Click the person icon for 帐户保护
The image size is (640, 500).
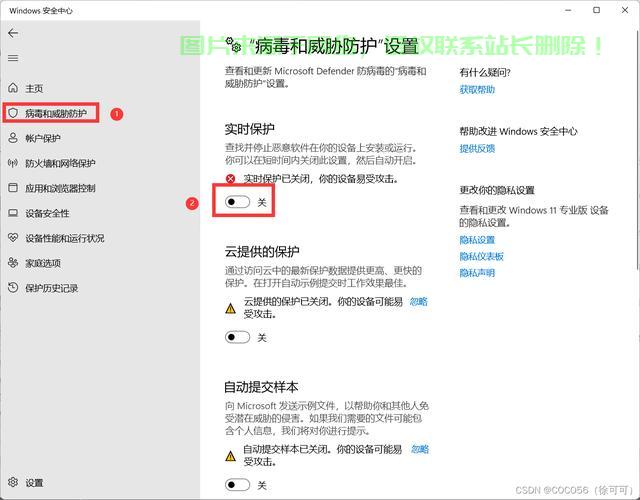[13, 138]
